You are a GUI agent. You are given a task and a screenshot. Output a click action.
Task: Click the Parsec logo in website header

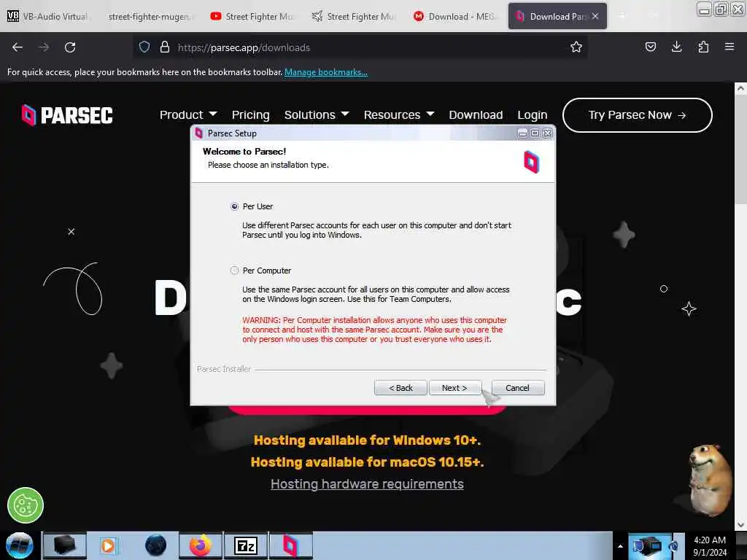click(x=67, y=114)
